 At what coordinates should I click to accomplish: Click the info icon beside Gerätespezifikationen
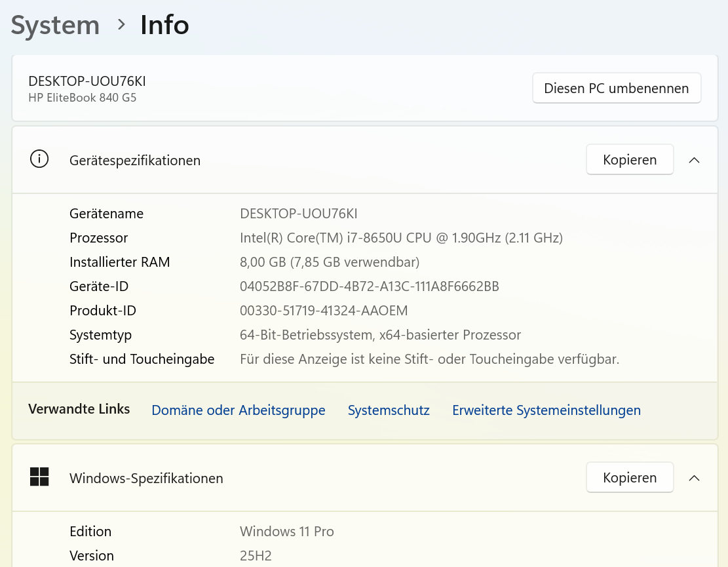pyautogui.click(x=39, y=159)
